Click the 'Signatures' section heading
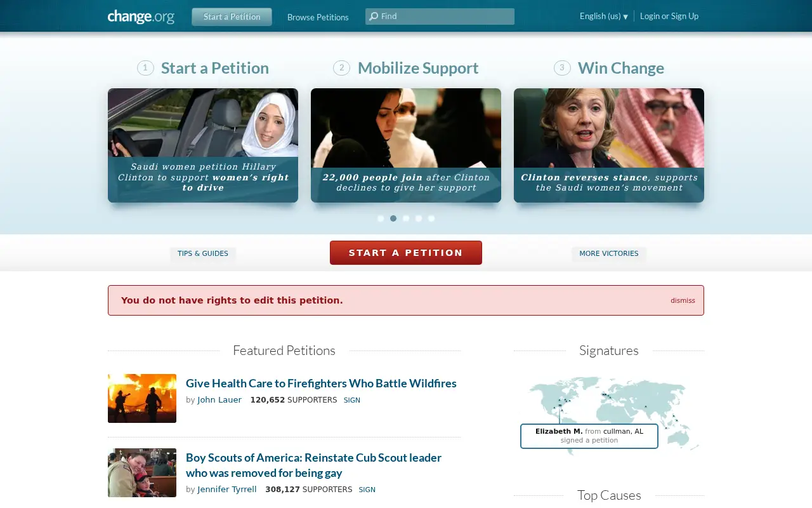 (x=609, y=351)
